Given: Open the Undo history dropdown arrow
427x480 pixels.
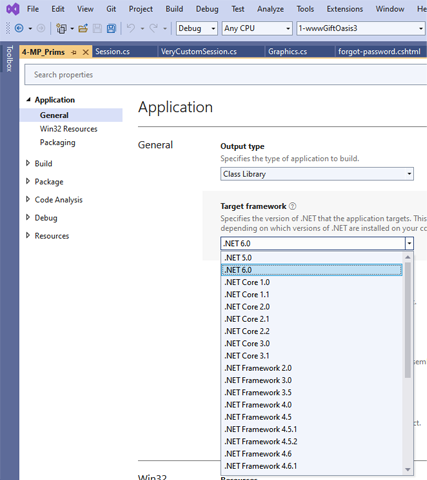Looking at the screenshot, I should [x=142, y=29].
